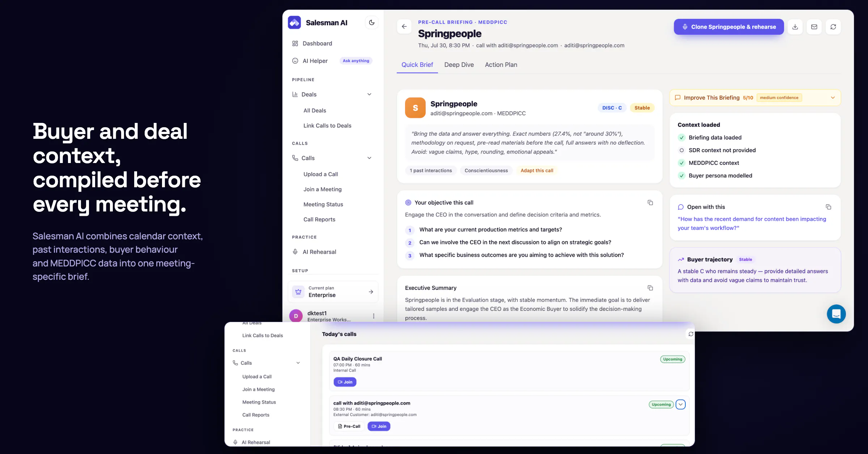Click the Adapt this call chip

537,171
